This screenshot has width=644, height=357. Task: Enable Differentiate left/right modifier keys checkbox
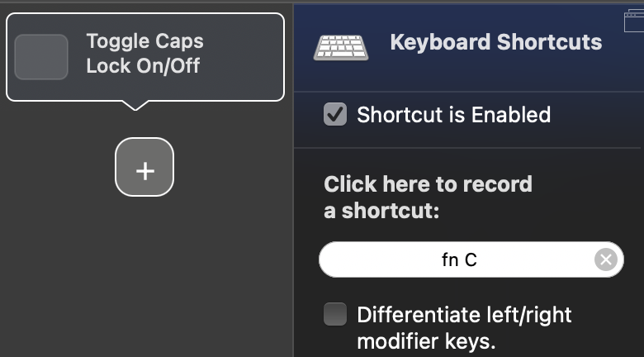[335, 314]
